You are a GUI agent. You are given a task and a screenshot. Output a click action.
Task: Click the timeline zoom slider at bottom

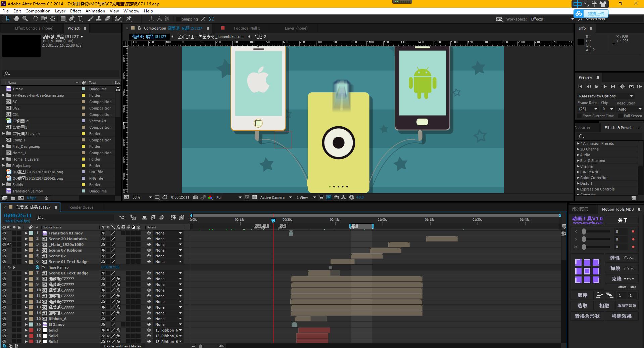[x=201, y=346]
